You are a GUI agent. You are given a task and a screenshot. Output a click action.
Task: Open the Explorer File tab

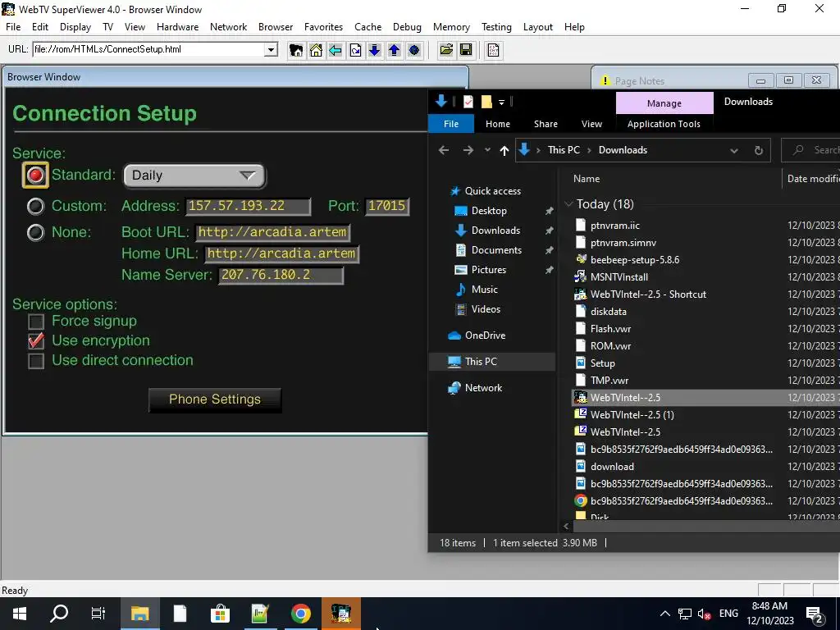click(x=451, y=124)
